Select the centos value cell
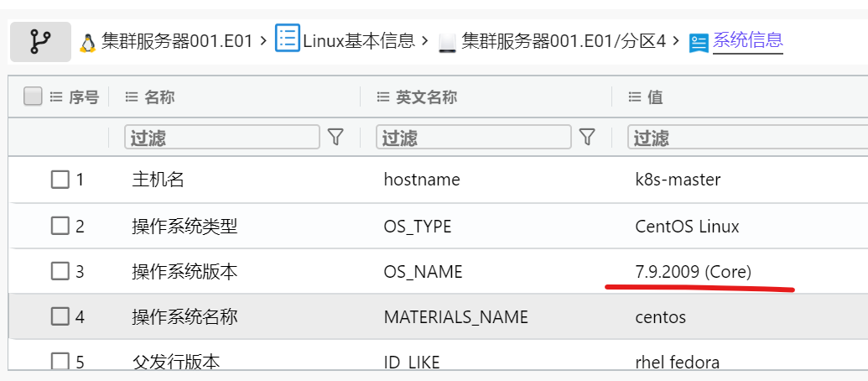The image size is (868, 381). click(x=660, y=317)
